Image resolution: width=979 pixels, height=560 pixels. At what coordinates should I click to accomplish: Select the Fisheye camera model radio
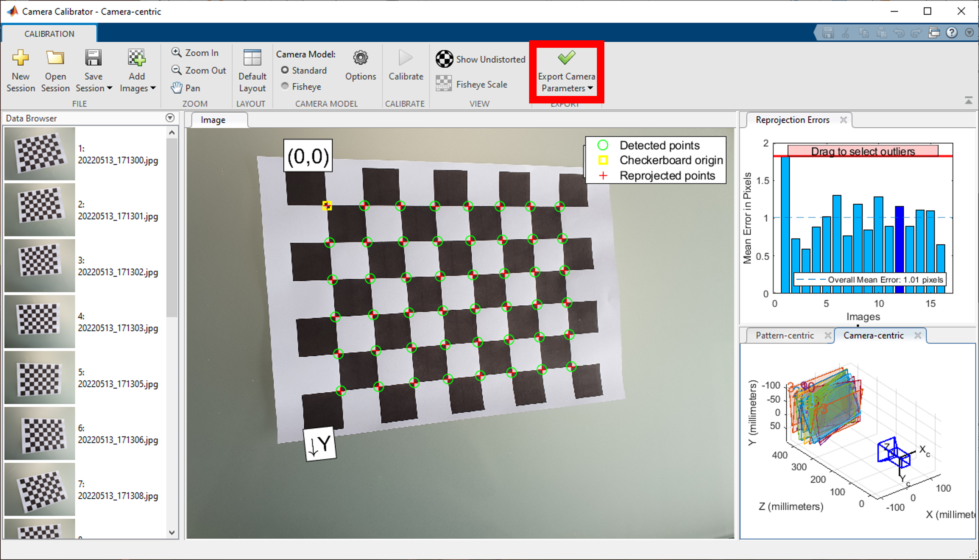coord(285,86)
